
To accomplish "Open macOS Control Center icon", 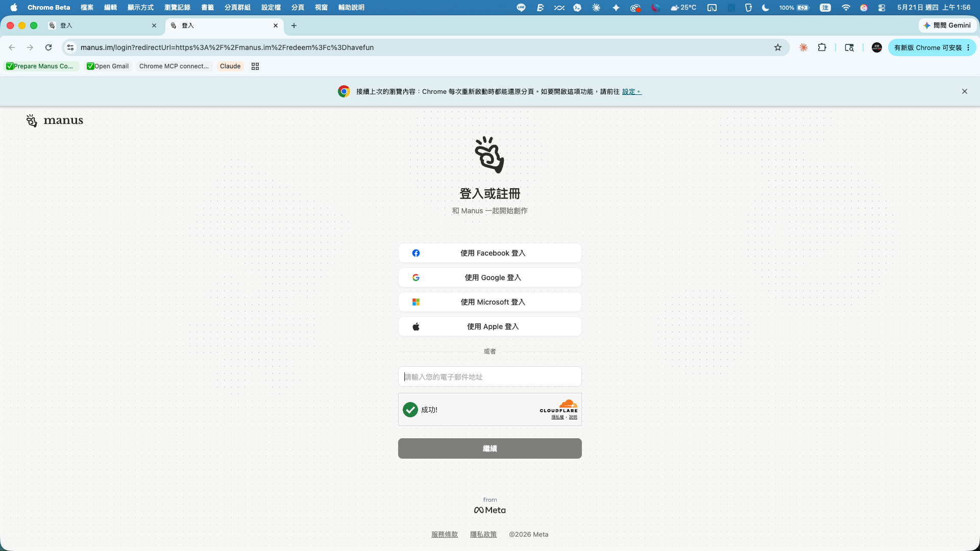I will pos(881,8).
